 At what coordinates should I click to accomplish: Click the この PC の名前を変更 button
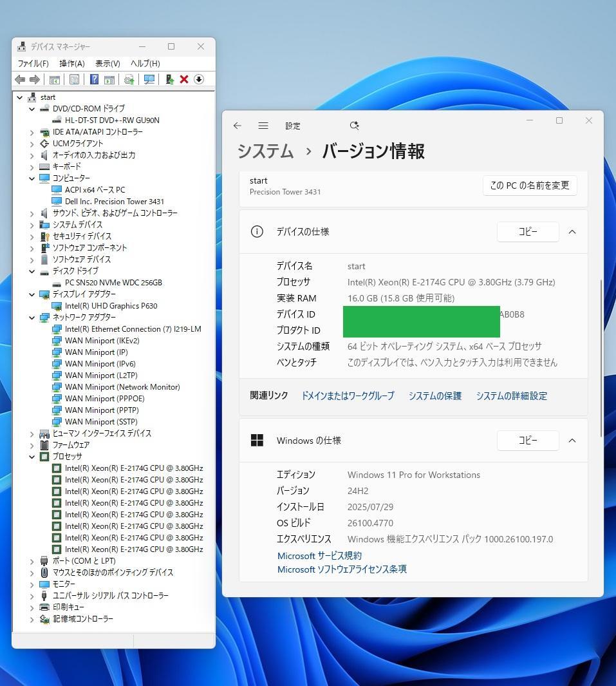(x=529, y=185)
